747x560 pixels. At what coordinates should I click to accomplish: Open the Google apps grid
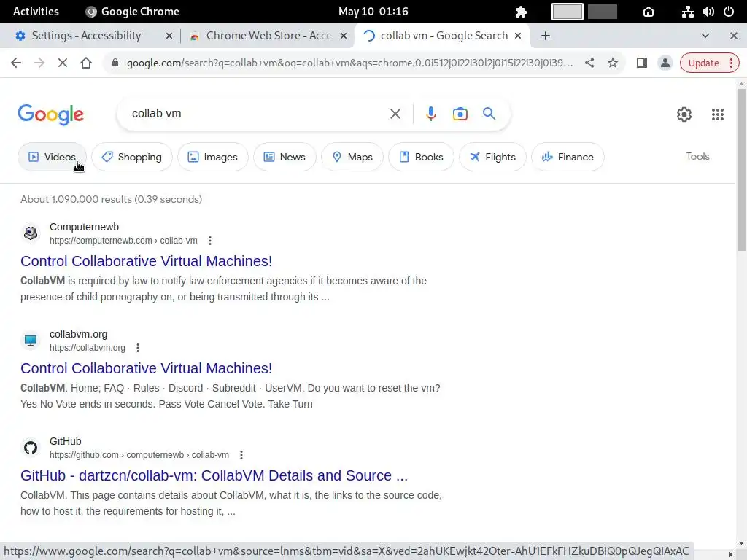[x=718, y=114]
